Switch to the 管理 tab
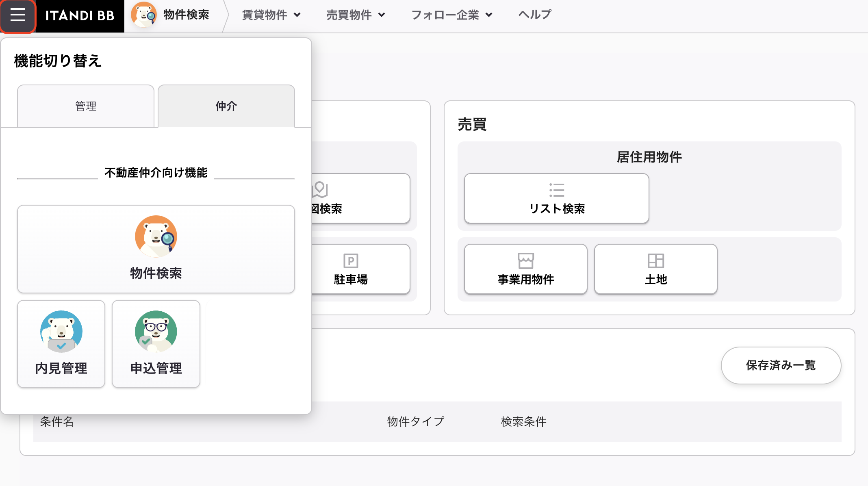 coord(86,106)
